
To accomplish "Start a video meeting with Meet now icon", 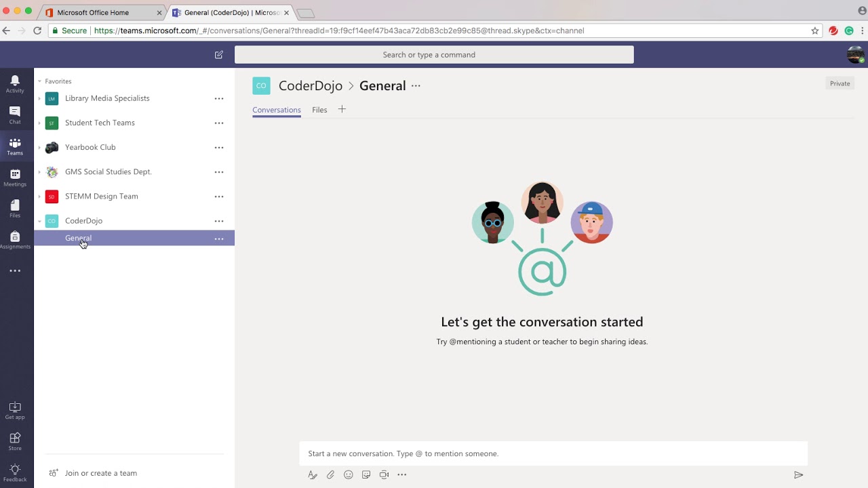I will 384,475.
